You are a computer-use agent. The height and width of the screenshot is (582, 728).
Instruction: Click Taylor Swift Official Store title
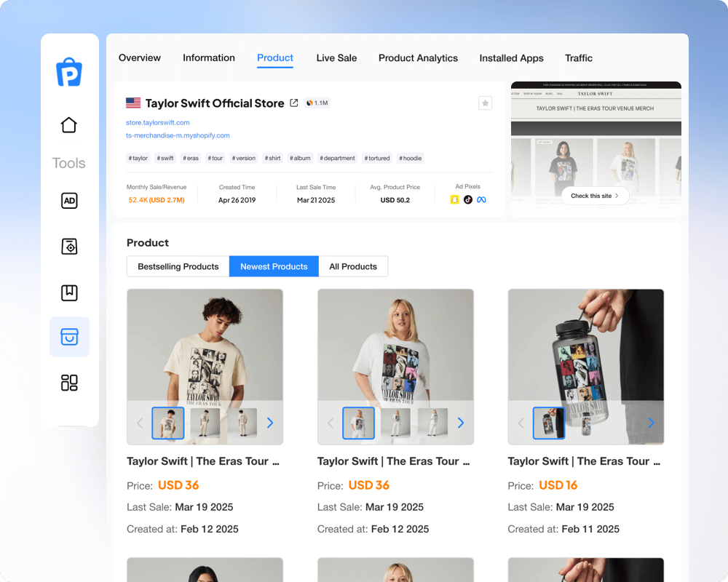(215, 103)
